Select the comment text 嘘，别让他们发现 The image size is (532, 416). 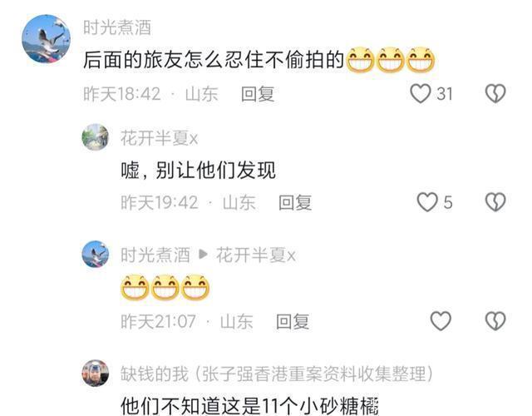[x=198, y=170]
